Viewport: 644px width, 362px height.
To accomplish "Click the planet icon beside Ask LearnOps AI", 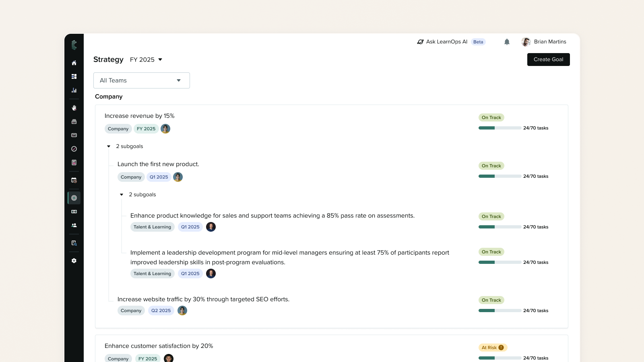I will 420,42.
